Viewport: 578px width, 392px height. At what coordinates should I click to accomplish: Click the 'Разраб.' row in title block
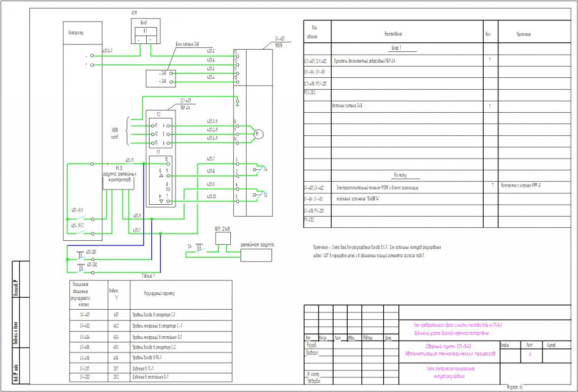pyautogui.click(x=312, y=346)
